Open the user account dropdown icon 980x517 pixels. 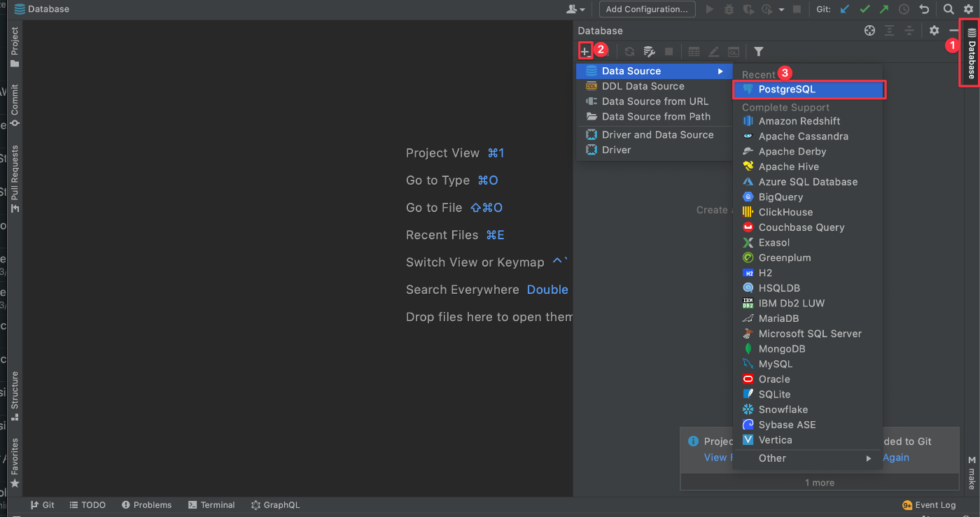pos(575,9)
